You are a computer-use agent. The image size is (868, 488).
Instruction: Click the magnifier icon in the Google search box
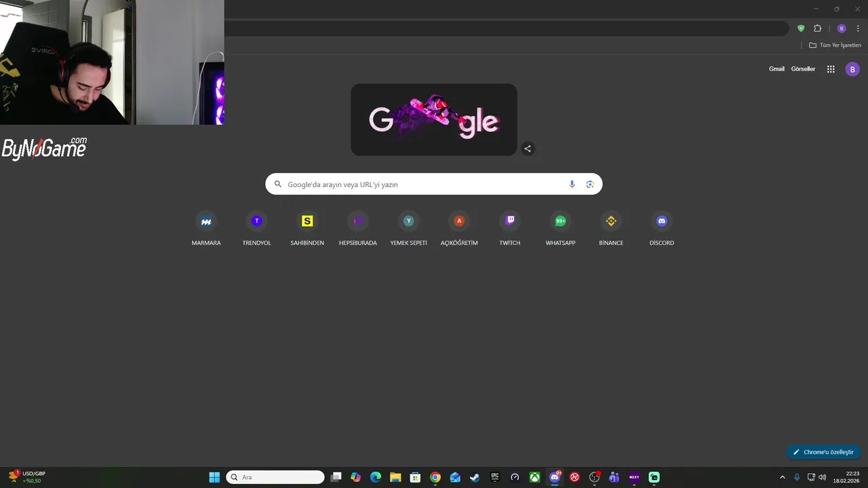(x=277, y=184)
